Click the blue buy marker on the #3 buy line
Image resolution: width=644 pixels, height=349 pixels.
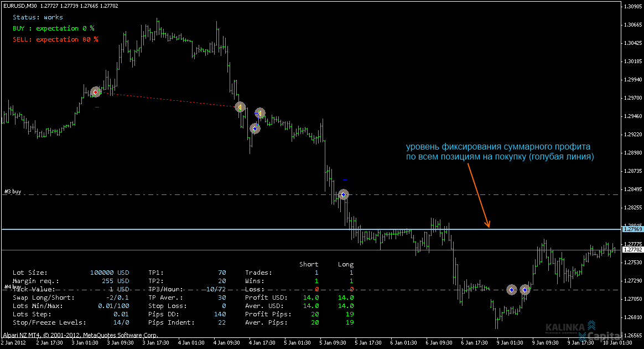344,194
